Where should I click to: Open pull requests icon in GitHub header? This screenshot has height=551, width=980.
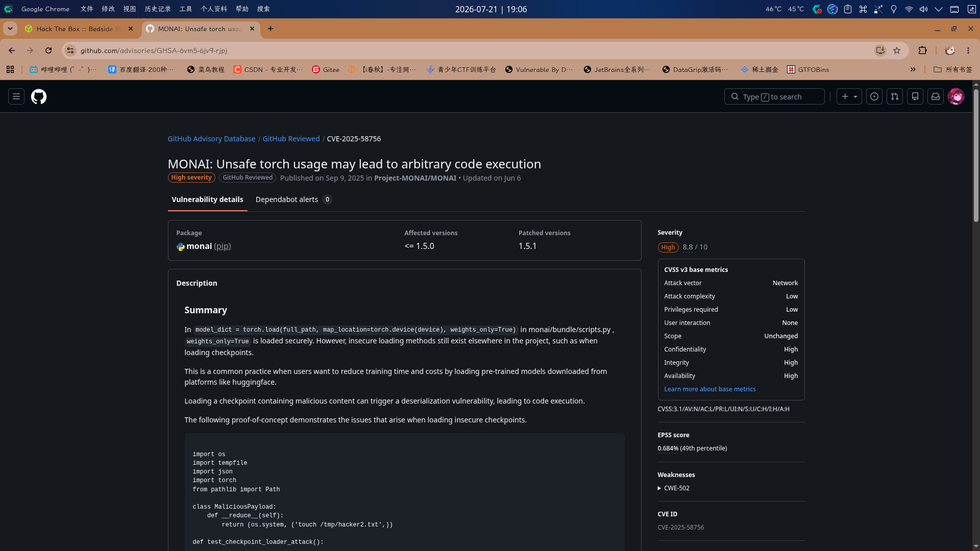tap(895, 96)
